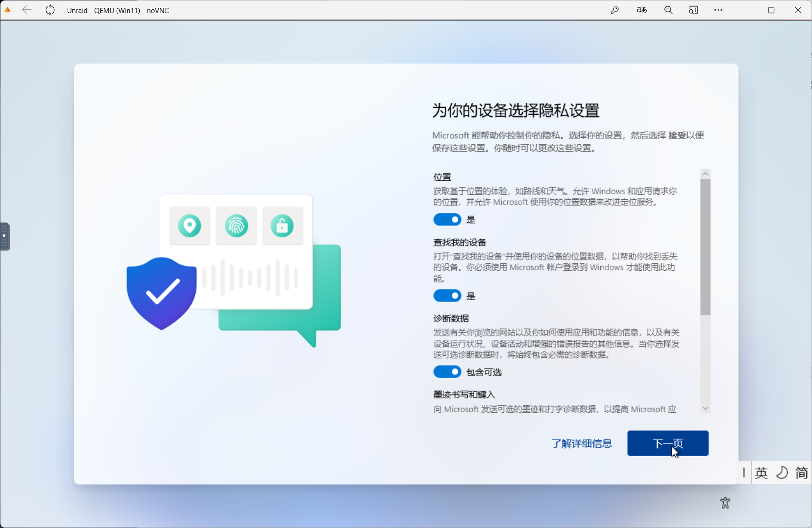
Task: Open the sidebar panel icon in the title bar
Action: coord(693,10)
